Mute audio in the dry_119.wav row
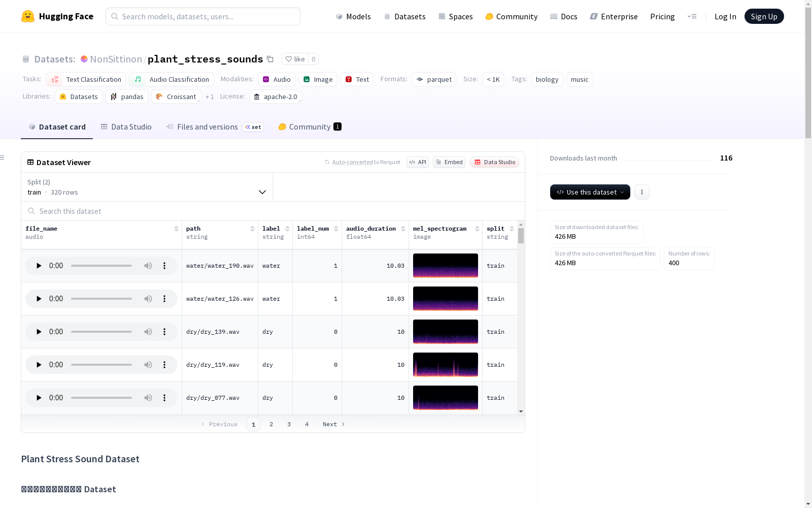Viewport: 812px width, 508px height. [148, 365]
